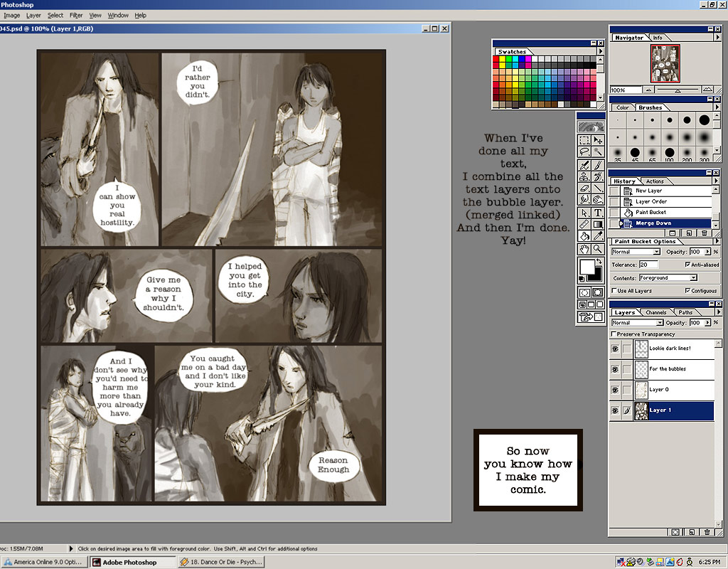
Task: Hide the 'Lookie dark lines!' layer
Action: (615, 349)
